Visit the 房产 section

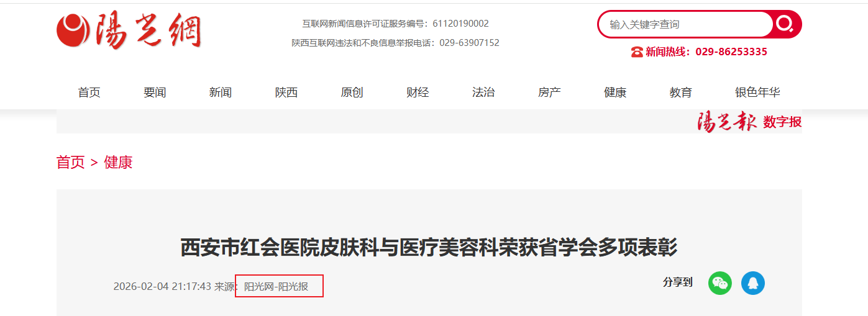click(x=549, y=93)
